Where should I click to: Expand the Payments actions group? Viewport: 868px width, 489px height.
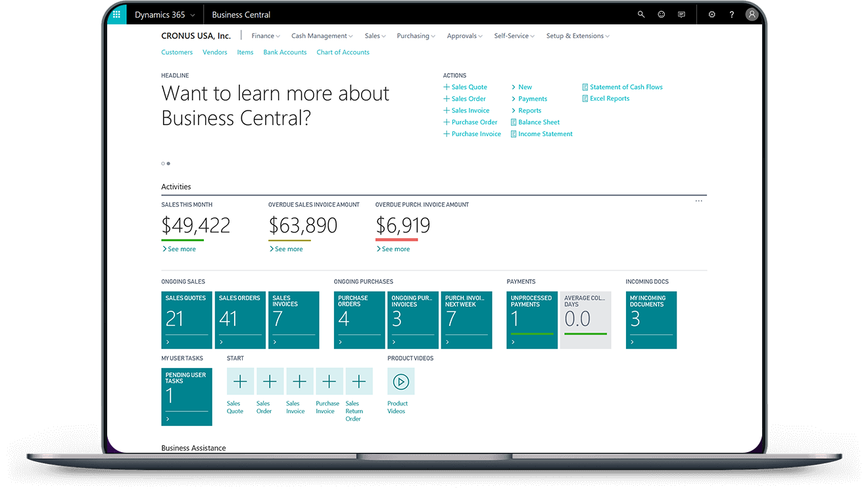point(529,99)
